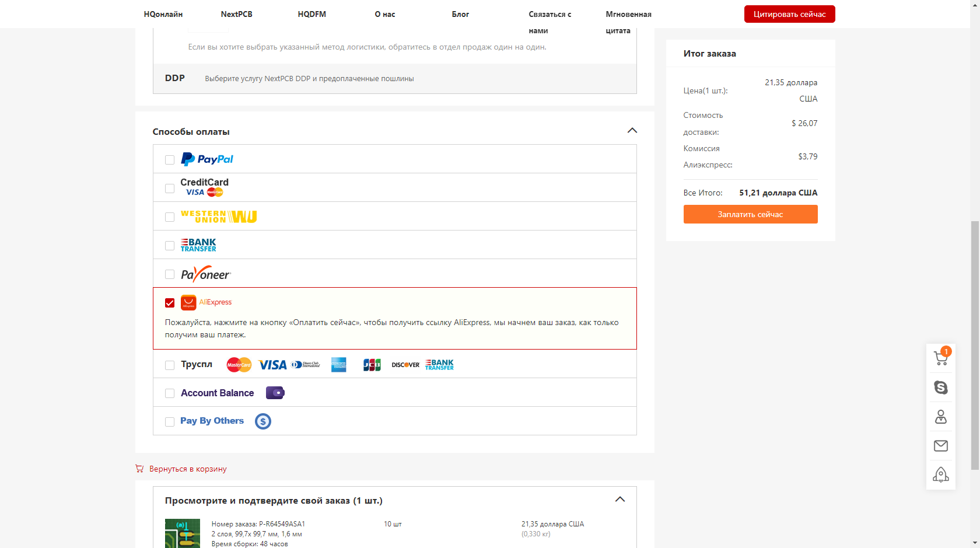Open Skype chat floating icon
The height and width of the screenshot is (548, 980).
tap(941, 388)
